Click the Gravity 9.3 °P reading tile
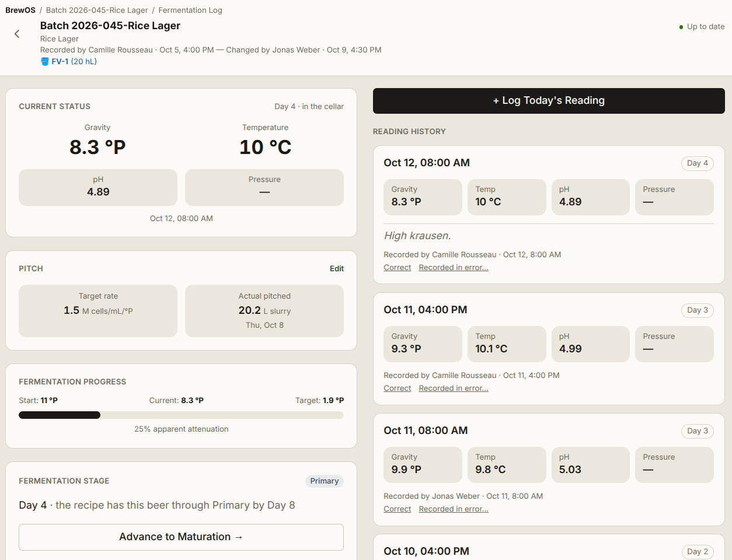 [x=423, y=344]
